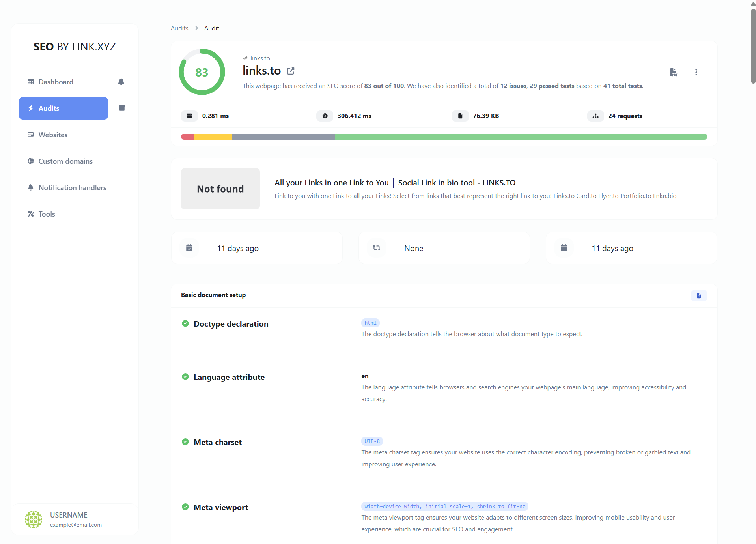This screenshot has width=756, height=544.
Task: Click the width=device-width viewport code badge
Action: (x=445, y=506)
